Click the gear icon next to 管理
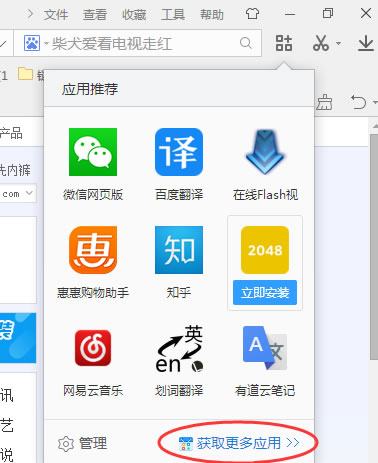This screenshot has height=463, width=378. coord(66,444)
